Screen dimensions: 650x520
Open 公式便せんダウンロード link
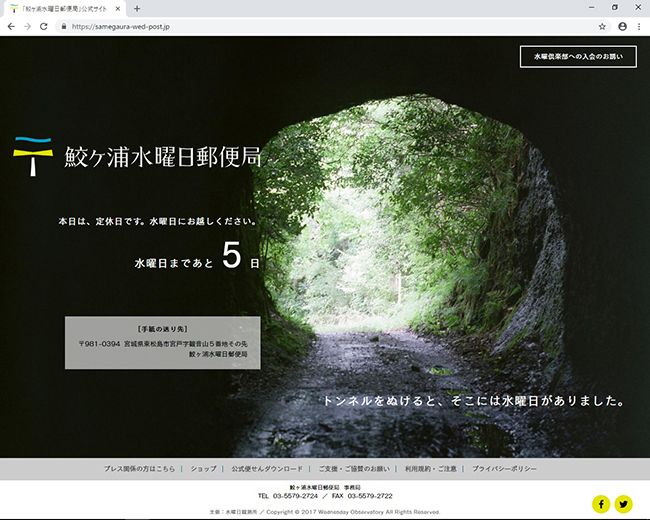pyautogui.click(x=266, y=468)
